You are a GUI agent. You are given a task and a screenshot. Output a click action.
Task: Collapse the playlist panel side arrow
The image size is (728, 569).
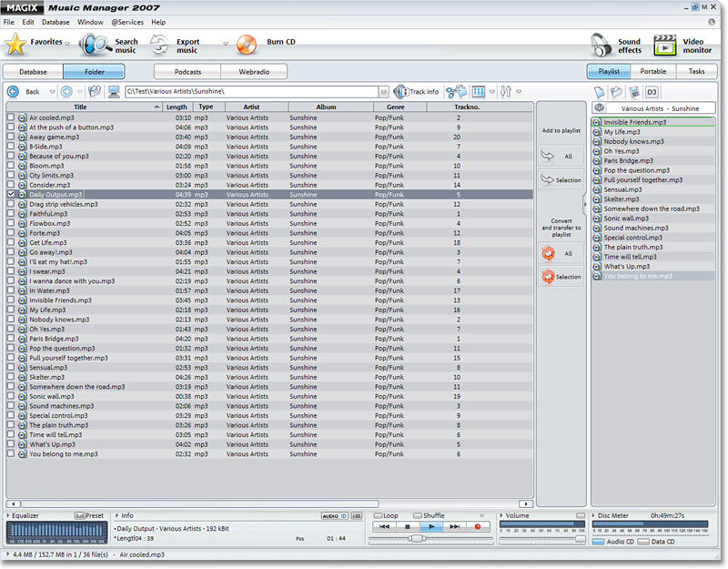[585, 204]
